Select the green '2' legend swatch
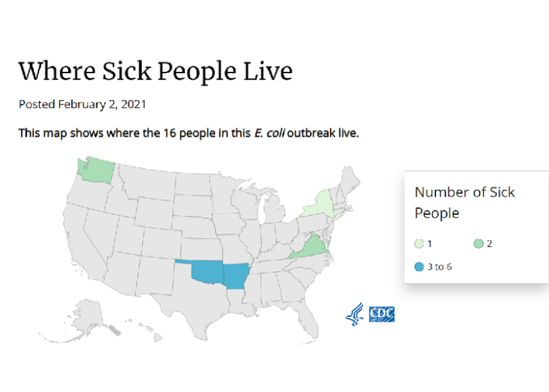The height and width of the screenshot is (392, 549). pos(478,244)
